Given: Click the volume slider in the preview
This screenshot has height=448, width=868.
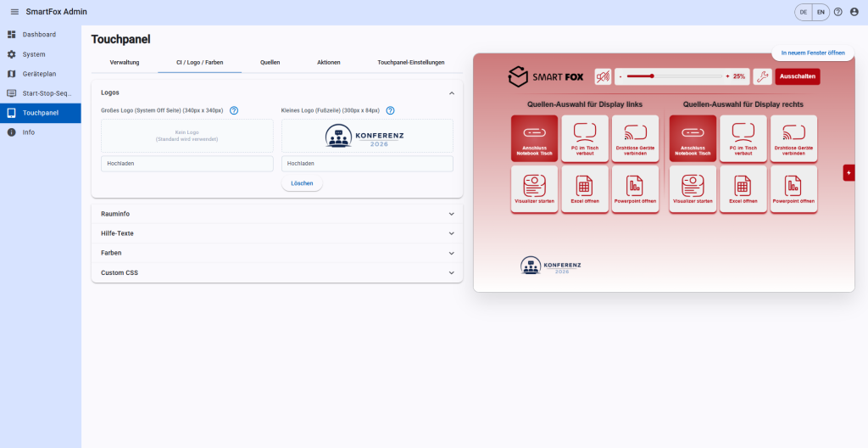Looking at the screenshot, I should click(674, 76).
